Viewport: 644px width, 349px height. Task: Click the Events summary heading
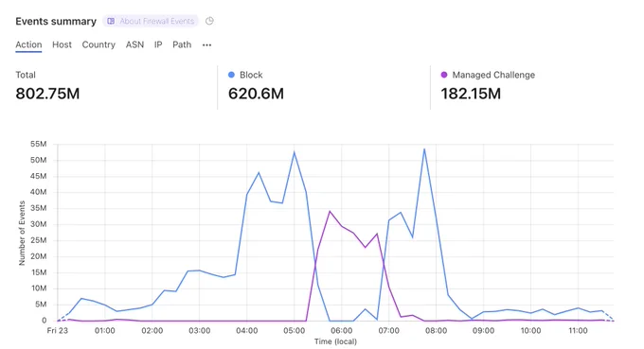[x=56, y=22]
